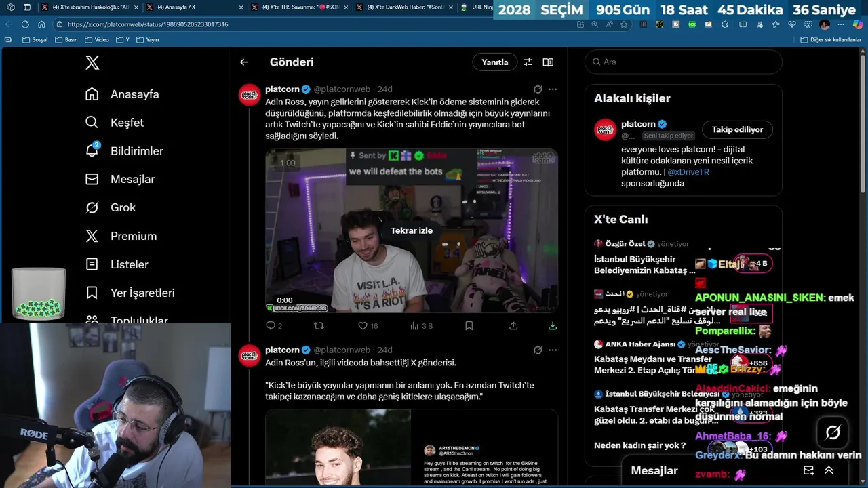Screen dimensions: 868x488
Task: Click the Ara search field
Action: pos(684,62)
